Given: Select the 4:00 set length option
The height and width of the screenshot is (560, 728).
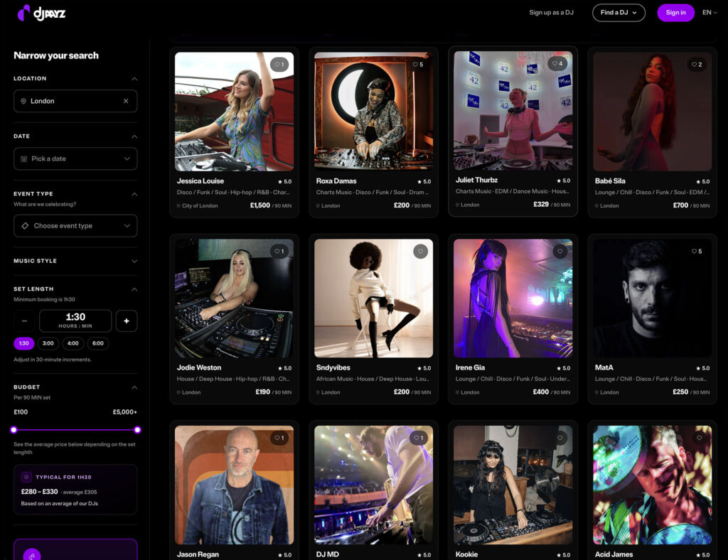Looking at the screenshot, I should 73,343.
